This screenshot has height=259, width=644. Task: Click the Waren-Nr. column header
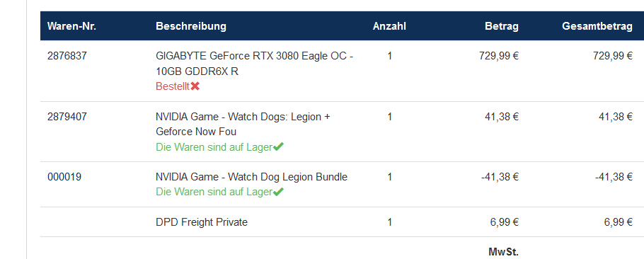[71, 26]
